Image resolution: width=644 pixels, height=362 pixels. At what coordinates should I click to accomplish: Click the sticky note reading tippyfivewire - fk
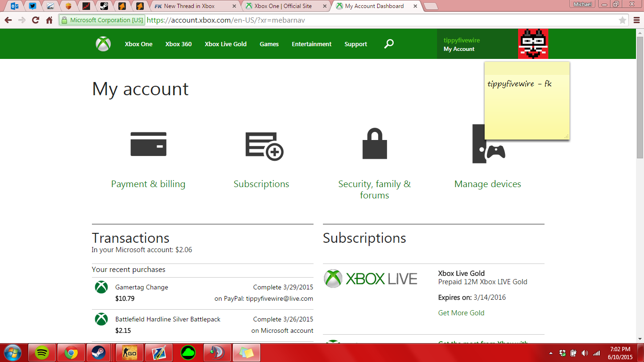click(x=527, y=100)
